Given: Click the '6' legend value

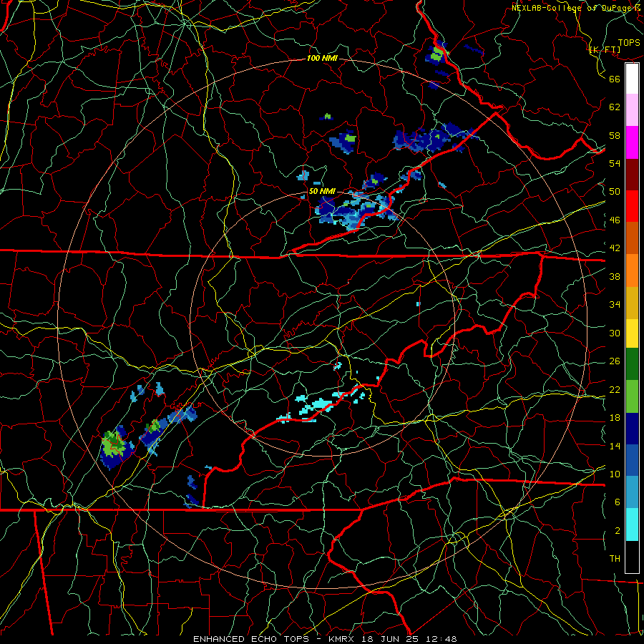Looking at the screenshot, I should pos(617,502).
